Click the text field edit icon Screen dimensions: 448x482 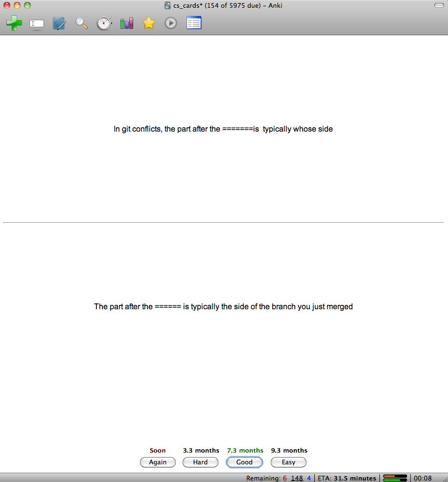[37, 23]
